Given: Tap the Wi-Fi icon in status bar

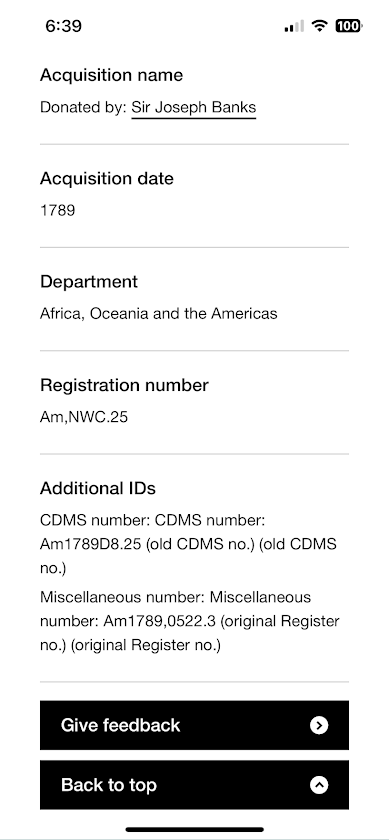Looking at the screenshot, I should coord(320,25).
